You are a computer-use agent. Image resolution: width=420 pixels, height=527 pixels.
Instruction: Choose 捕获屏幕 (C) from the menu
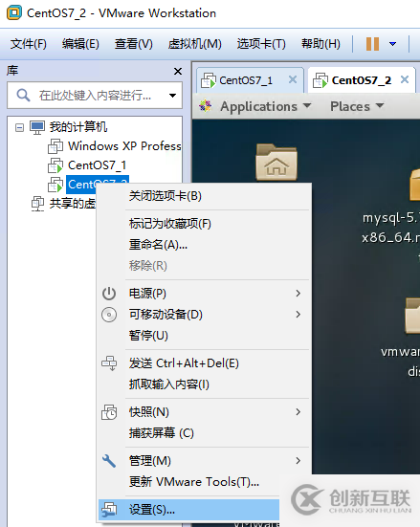[x=204, y=433]
